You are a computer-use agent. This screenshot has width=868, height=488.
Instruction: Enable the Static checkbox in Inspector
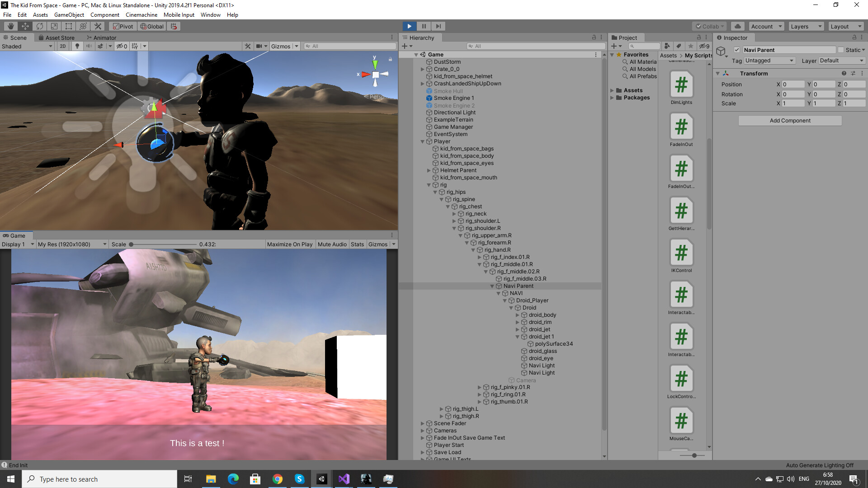pyautogui.click(x=841, y=50)
